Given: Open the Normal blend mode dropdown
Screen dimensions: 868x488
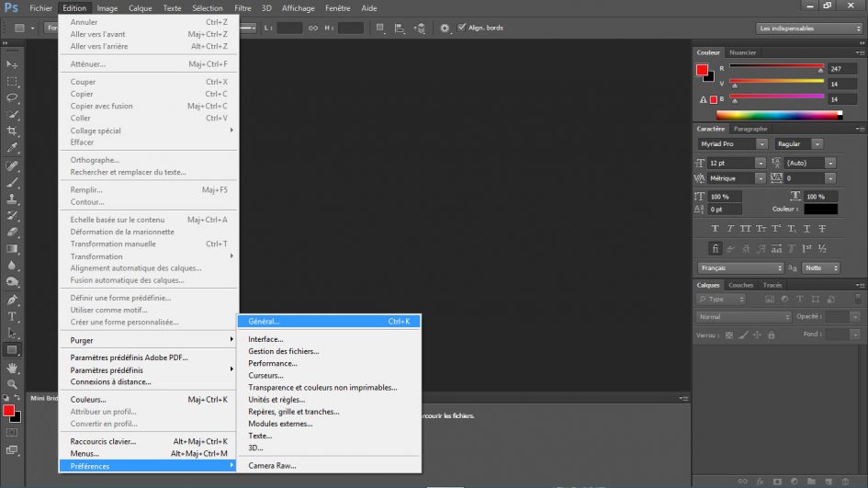Looking at the screenshot, I should [x=743, y=317].
